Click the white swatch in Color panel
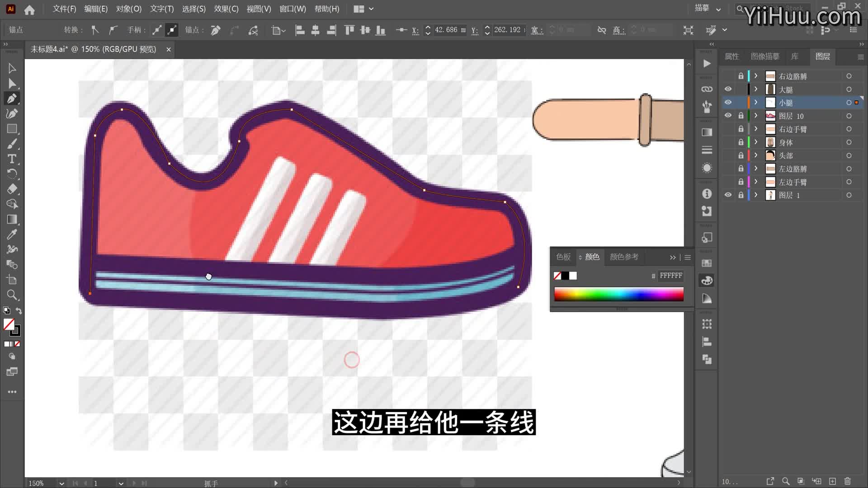868x488 pixels. click(x=573, y=276)
